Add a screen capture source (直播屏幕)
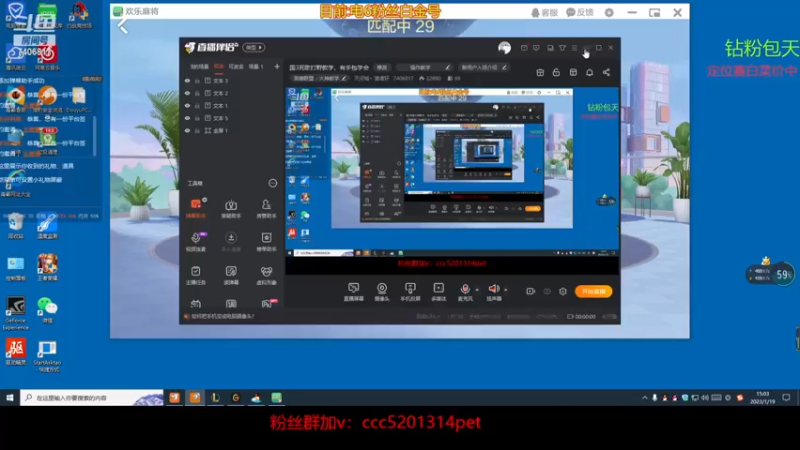The image size is (800, 450). 353,292
